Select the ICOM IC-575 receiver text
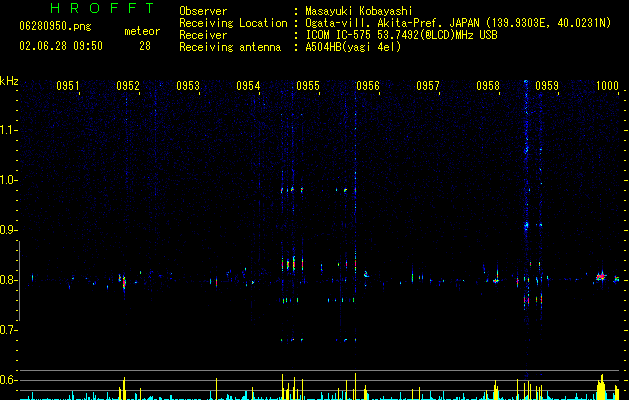The image size is (629, 400). coord(401,35)
